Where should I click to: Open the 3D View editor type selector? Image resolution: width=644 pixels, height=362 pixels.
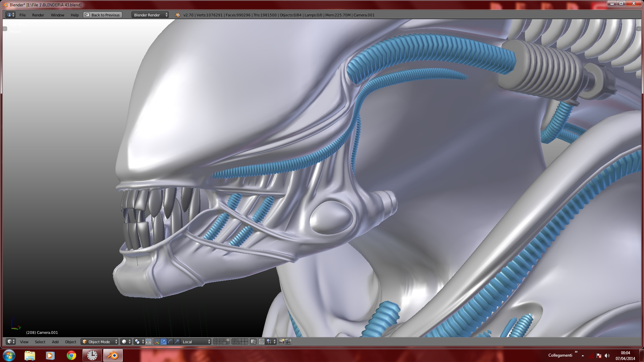pos(11,342)
